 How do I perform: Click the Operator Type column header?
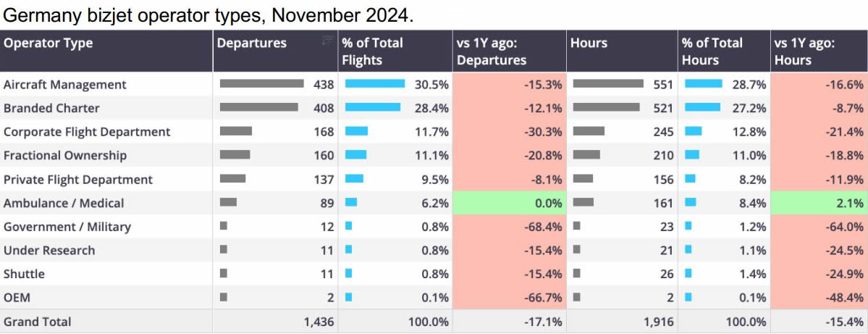point(49,43)
